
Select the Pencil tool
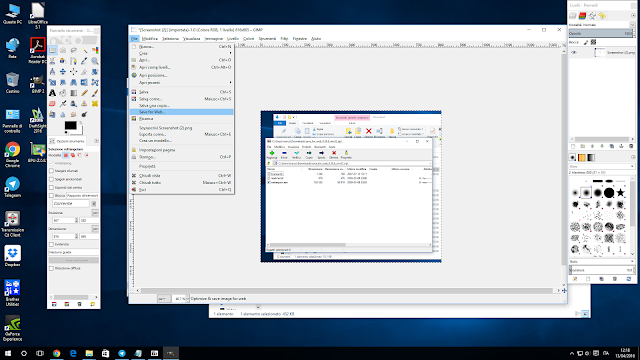coord(84,93)
